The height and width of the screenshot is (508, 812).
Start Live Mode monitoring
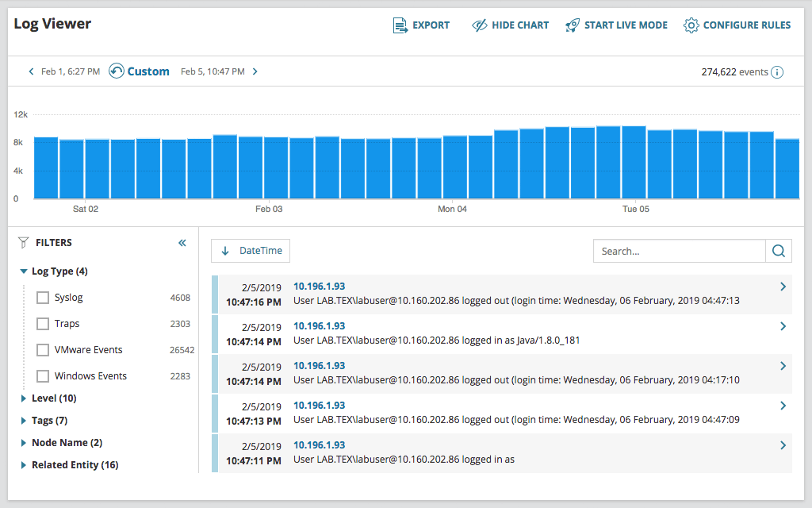pos(616,25)
